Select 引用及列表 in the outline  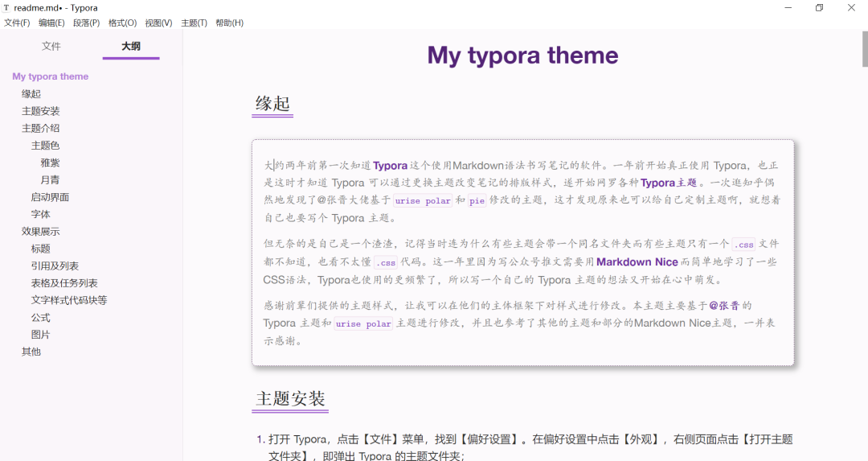click(x=55, y=265)
